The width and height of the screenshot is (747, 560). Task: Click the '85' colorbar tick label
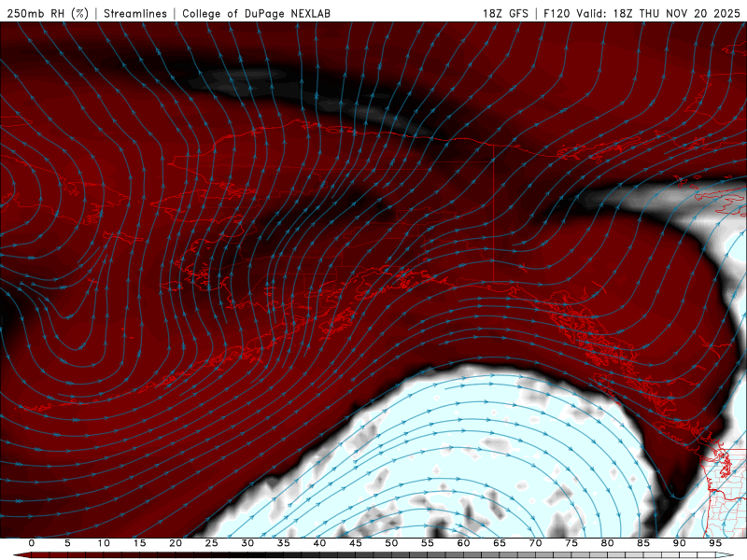pyautogui.click(x=642, y=543)
